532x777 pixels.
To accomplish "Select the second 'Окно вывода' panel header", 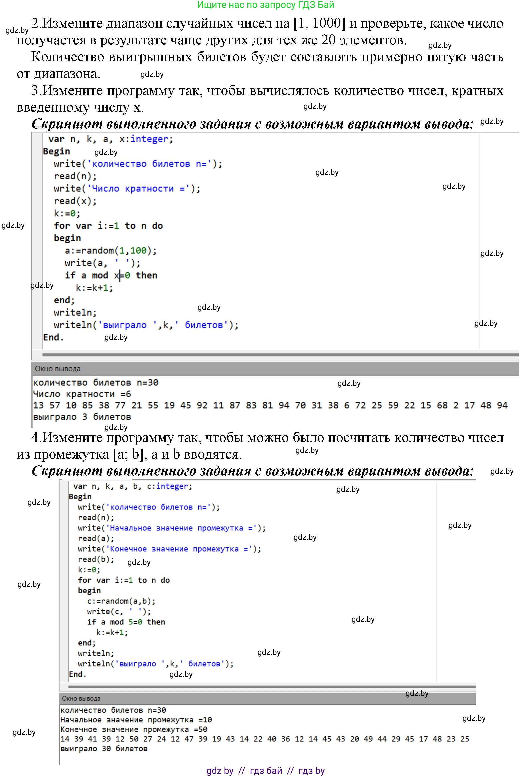I will coord(81,698).
